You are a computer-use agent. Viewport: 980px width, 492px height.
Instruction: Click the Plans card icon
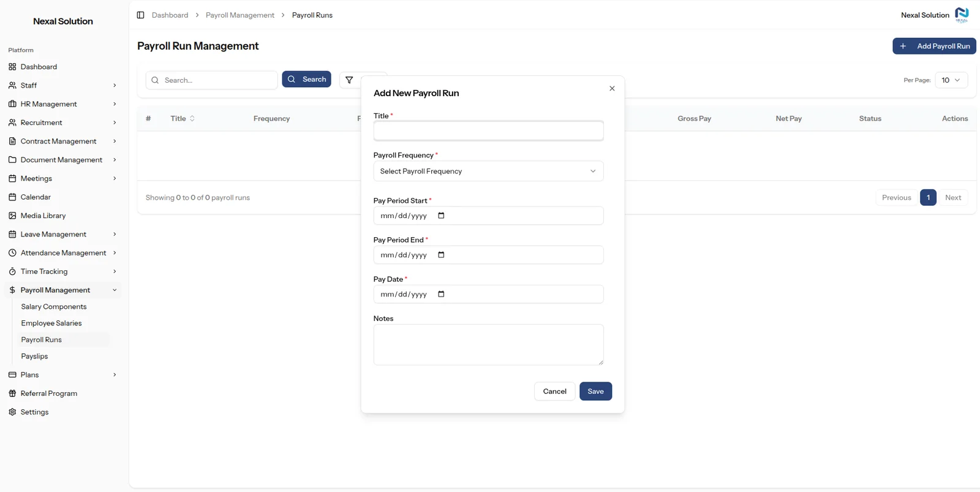12,375
